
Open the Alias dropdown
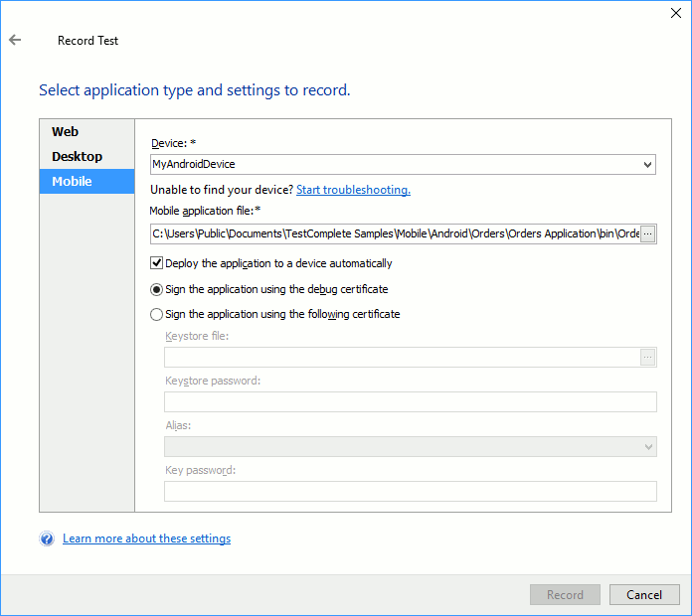click(647, 447)
